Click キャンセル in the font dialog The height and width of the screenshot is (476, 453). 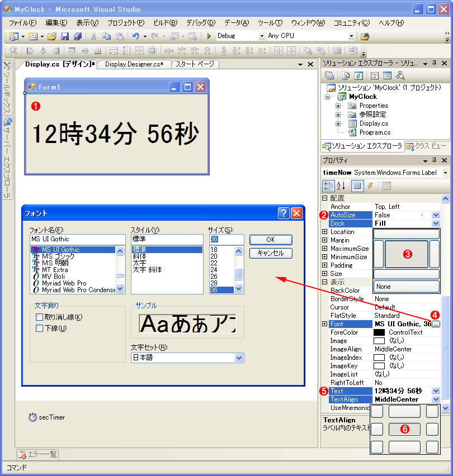click(x=271, y=253)
